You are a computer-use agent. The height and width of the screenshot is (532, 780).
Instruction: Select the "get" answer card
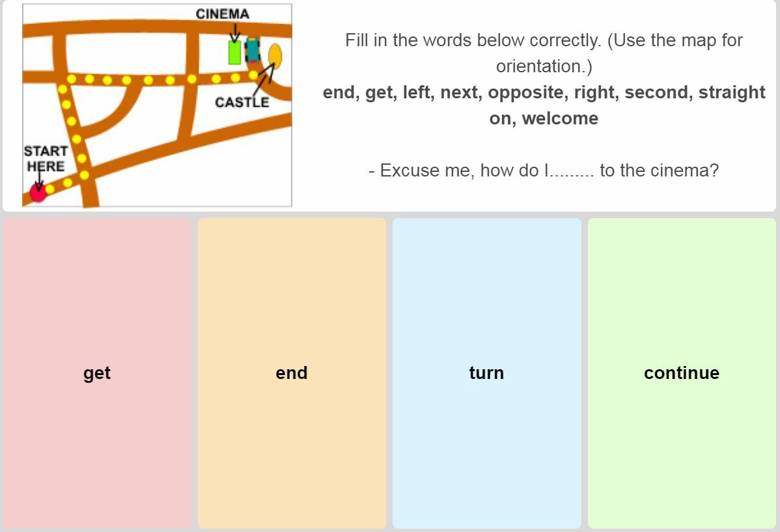(x=97, y=372)
